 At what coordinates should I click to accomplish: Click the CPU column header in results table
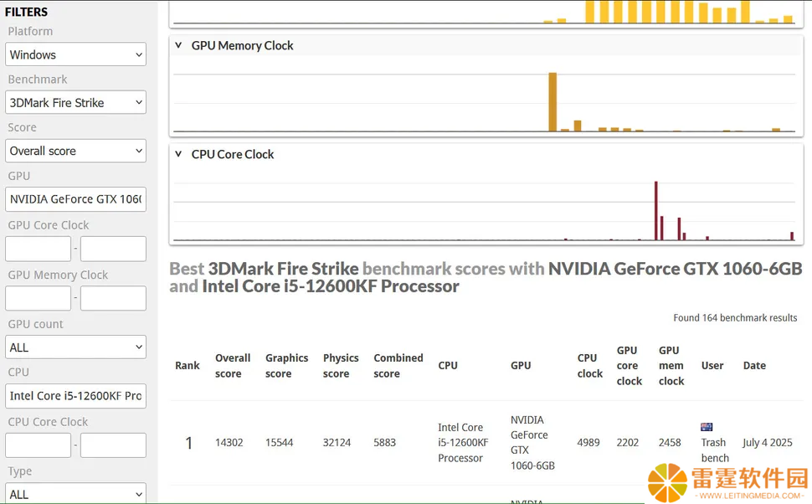point(448,365)
